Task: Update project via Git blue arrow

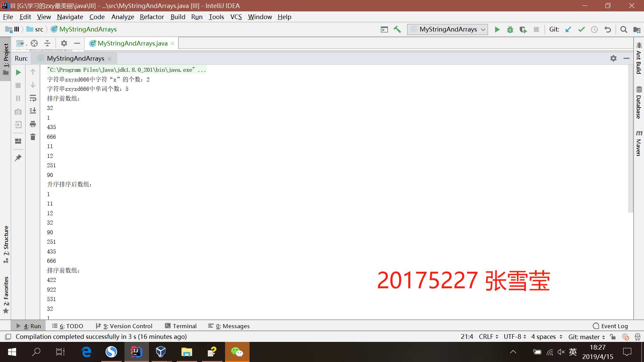Action: [x=568, y=29]
